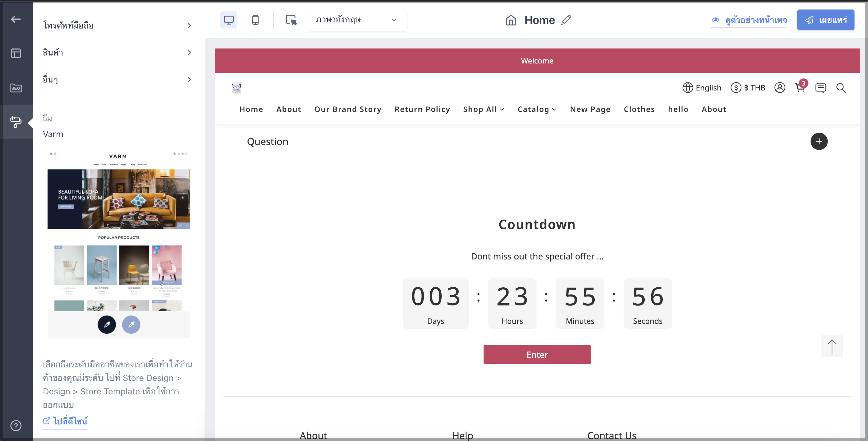Switch to mobile phone preview mode

[255, 20]
